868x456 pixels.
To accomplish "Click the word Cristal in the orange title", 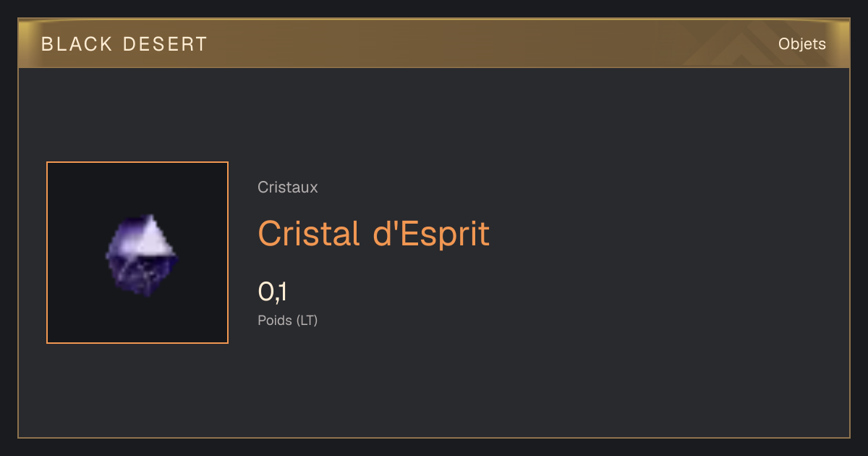I will (x=310, y=234).
